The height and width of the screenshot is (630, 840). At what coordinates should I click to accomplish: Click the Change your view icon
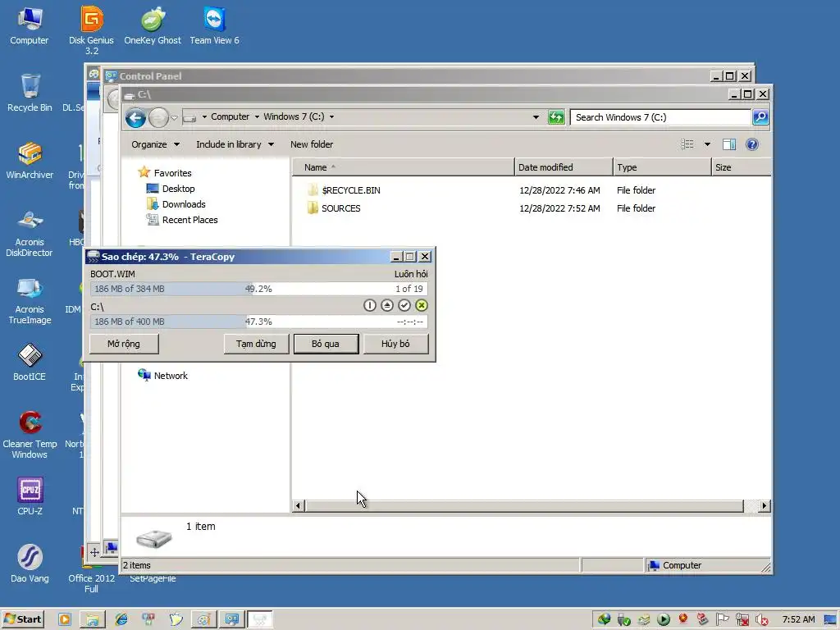tap(687, 144)
